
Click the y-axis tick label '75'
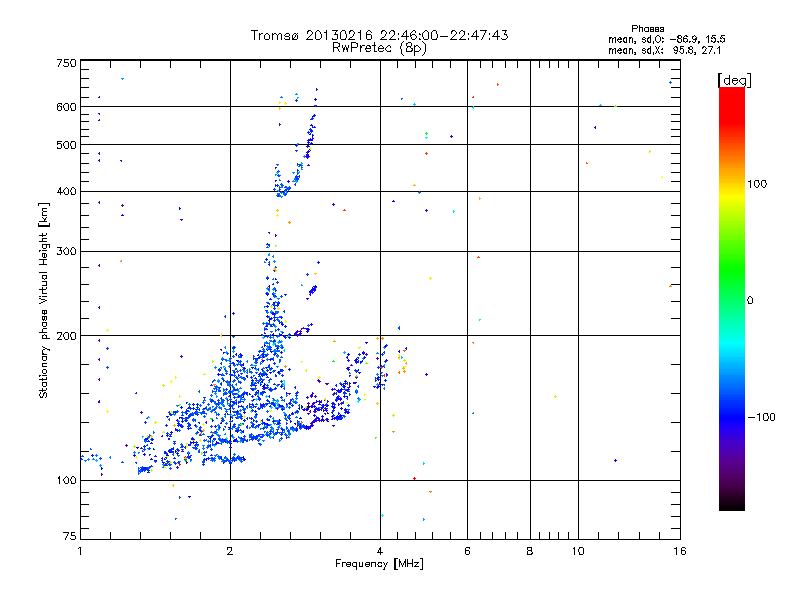point(70,536)
